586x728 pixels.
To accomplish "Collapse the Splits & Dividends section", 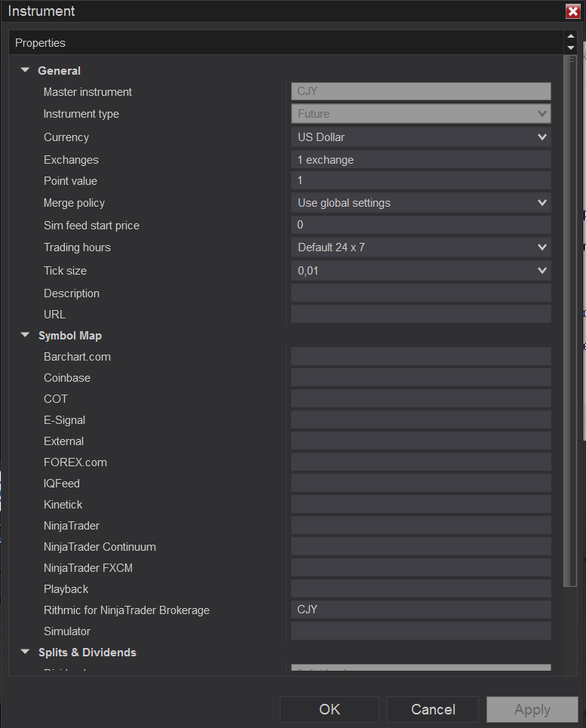I will pos(25,652).
